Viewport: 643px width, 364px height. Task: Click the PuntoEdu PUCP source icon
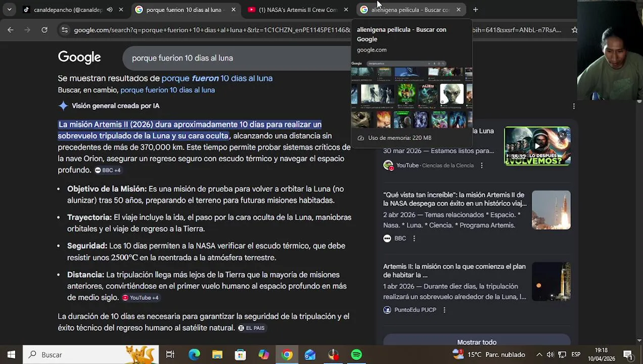pos(387,310)
